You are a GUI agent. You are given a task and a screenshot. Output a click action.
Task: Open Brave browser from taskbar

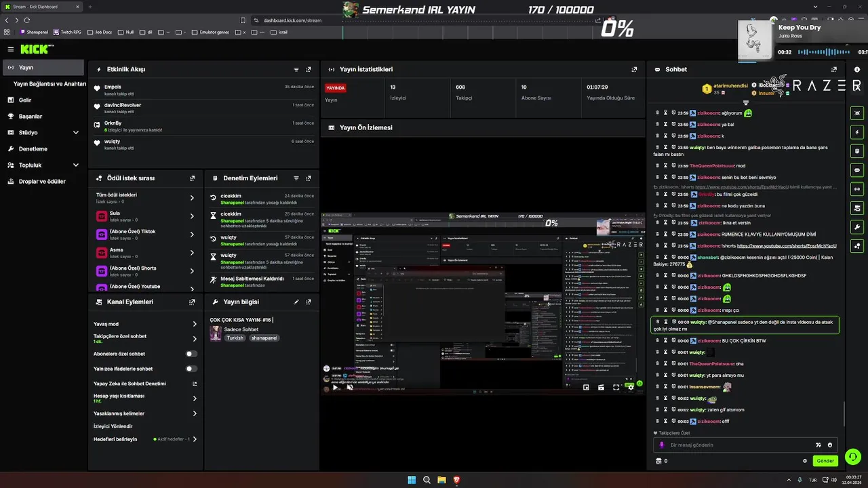point(456,480)
